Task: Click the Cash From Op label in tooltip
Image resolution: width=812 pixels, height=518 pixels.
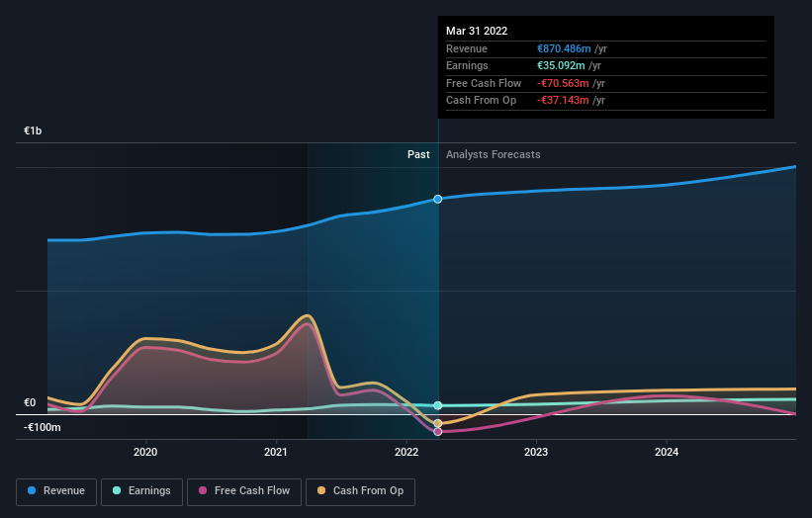Action: (481, 101)
